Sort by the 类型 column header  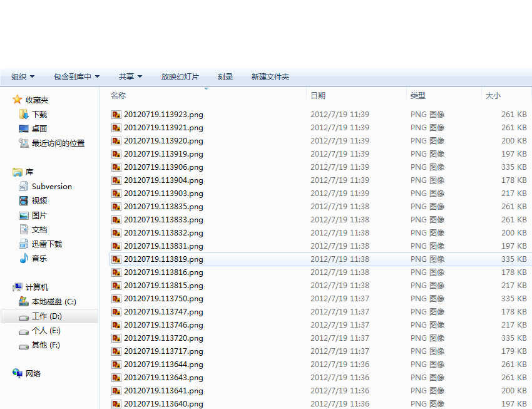(x=417, y=96)
